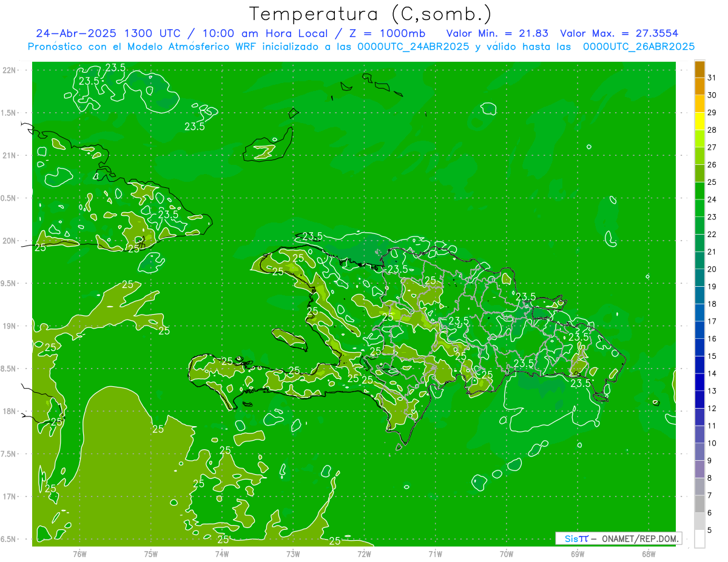Click the "7.5N" latitude label
Screen dimensions: 728x562
tap(9, 454)
